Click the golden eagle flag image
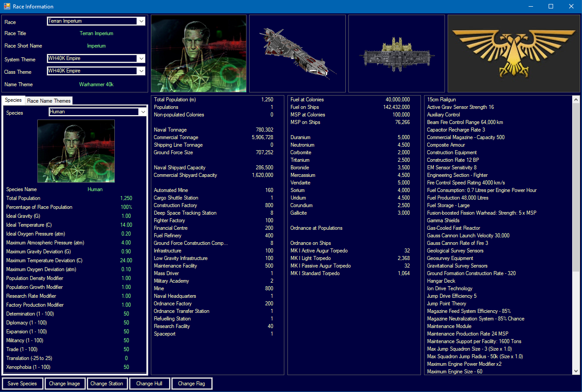The width and height of the screenshot is (582, 392). (x=514, y=53)
